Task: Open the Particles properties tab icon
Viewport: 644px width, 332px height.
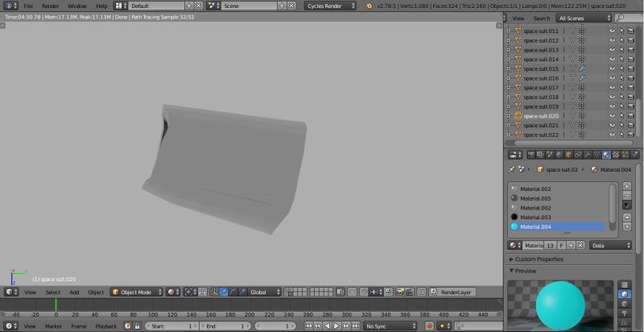Action: tap(625, 155)
